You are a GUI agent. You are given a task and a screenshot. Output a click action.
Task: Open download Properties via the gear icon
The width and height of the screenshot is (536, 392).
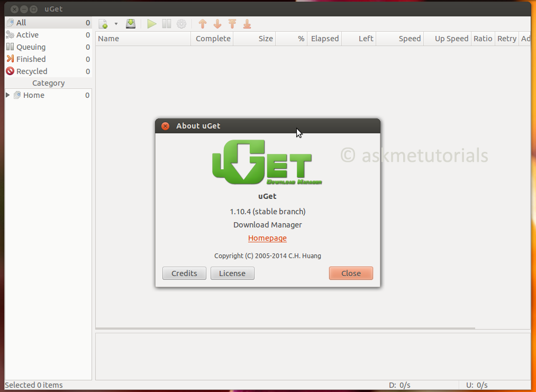(x=181, y=24)
